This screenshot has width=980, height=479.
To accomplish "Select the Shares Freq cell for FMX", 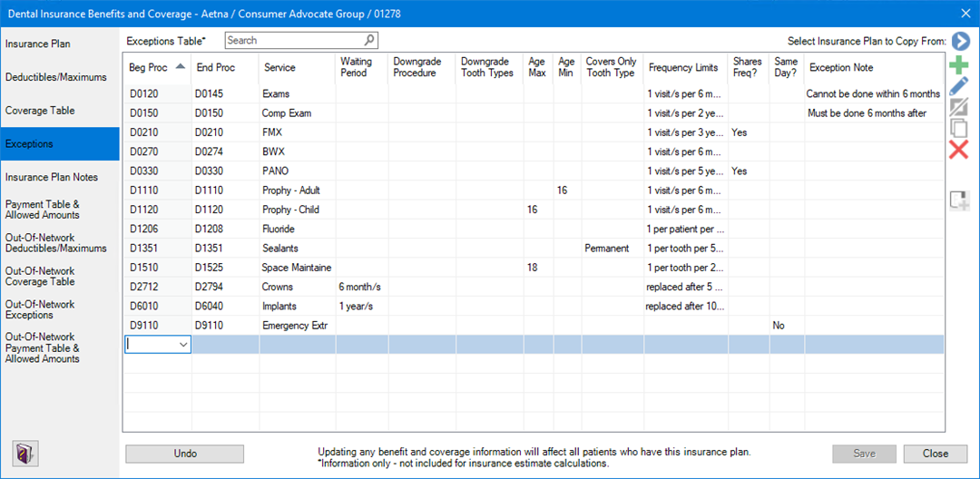I will [x=749, y=132].
